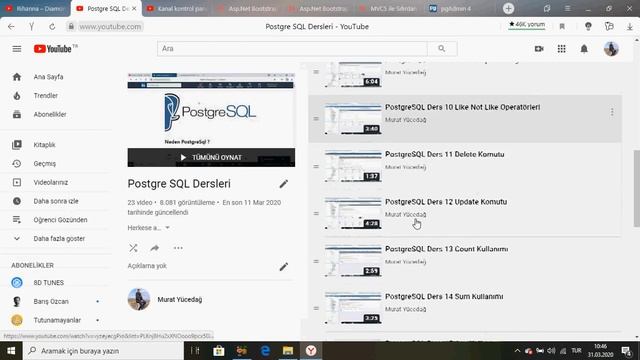Viewport: 640px width, 360px height.
Task: Open the browser downloads arrow icon
Action: coord(630,27)
